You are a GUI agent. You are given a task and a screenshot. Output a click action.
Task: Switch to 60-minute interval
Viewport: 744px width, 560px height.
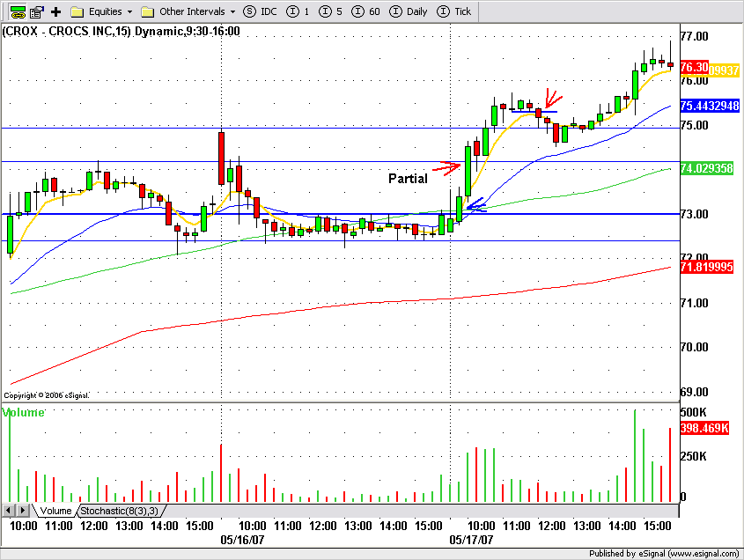click(x=365, y=11)
